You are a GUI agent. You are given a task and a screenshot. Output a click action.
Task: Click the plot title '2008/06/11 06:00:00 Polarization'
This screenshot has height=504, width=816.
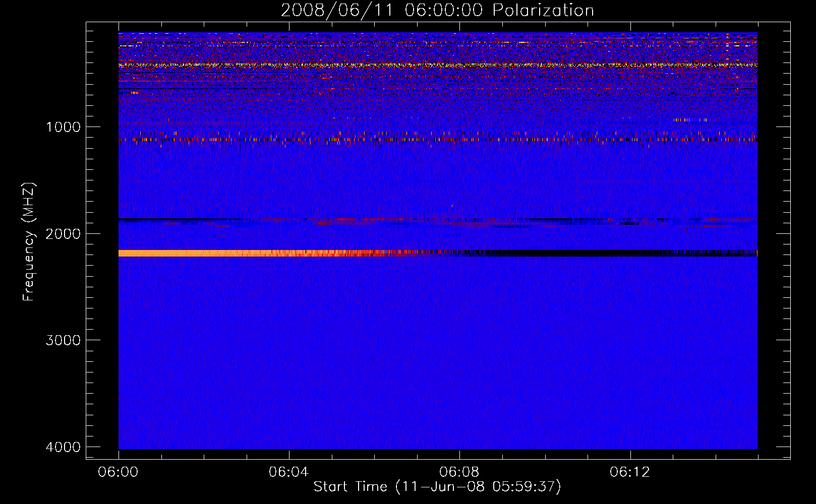[437, 10]
